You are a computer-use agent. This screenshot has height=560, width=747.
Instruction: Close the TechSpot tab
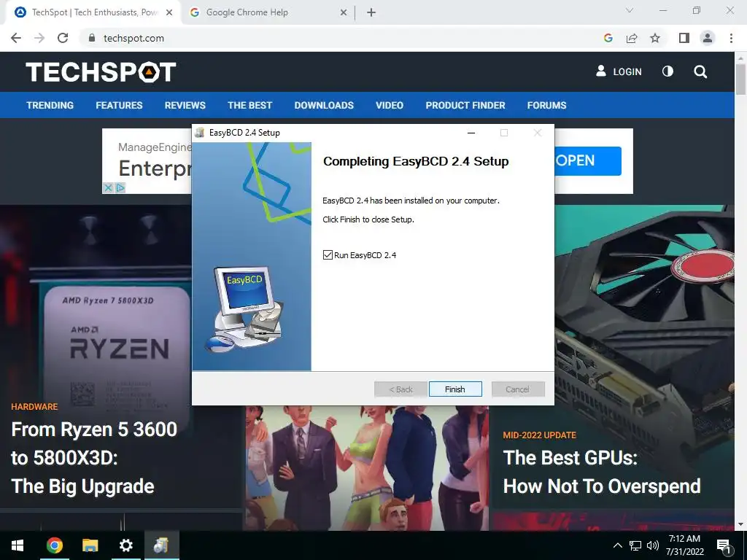coord(169,12)
